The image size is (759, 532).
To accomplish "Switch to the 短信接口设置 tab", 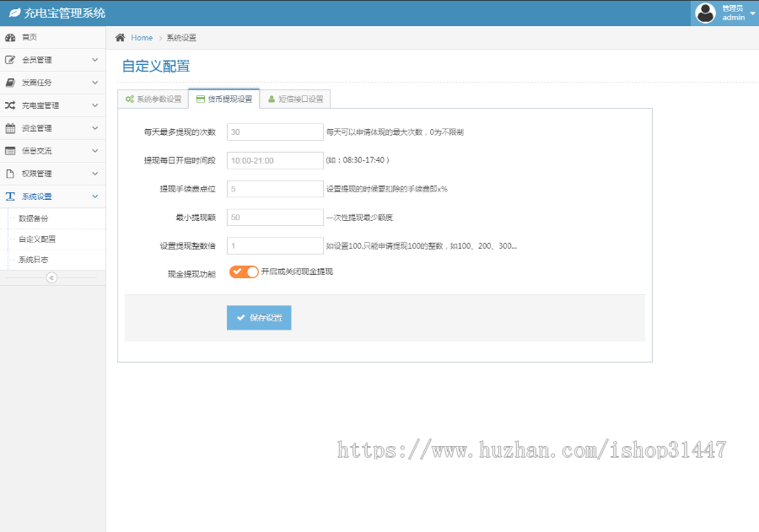I will pyautogui.click(x=295, y=99).
